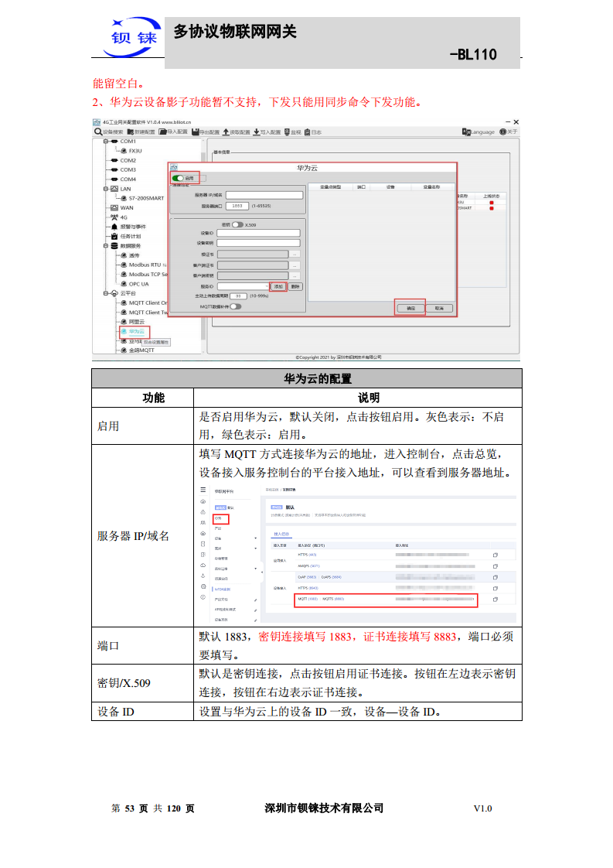Click the Add button beside service ID
This screenshot has width=613, height=868.
pos(278,287)
